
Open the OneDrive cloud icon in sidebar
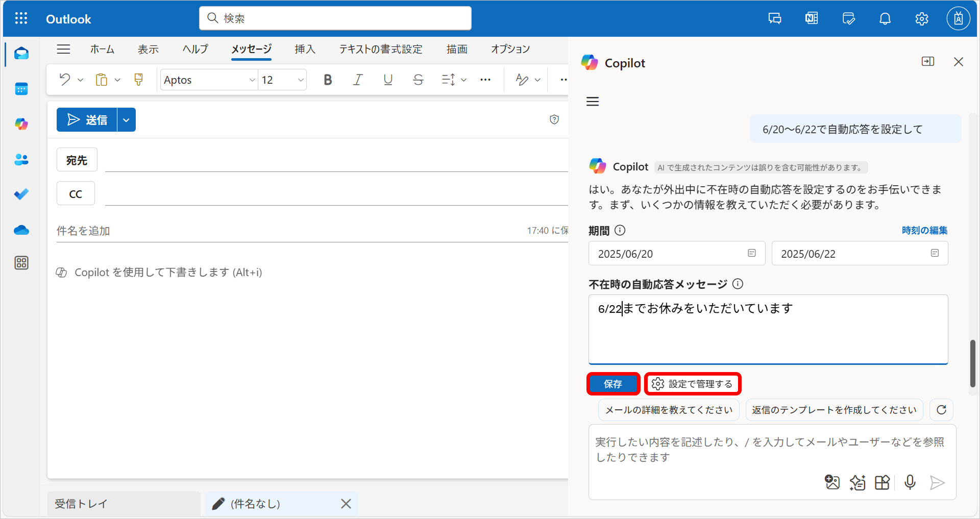(x=21, y=230)
